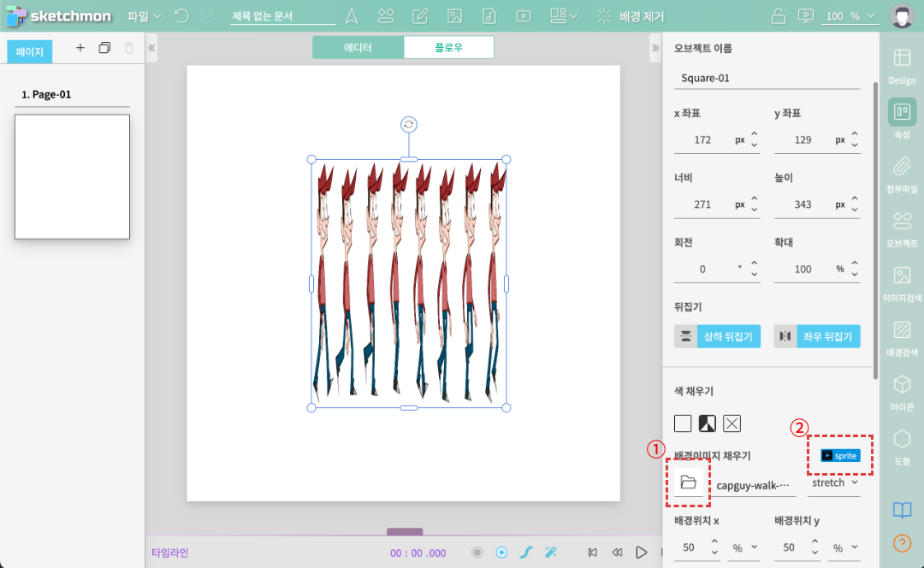Open the 속성 properties panel
This screenshot has height=568, width=924.
click(x=903, y=120)
